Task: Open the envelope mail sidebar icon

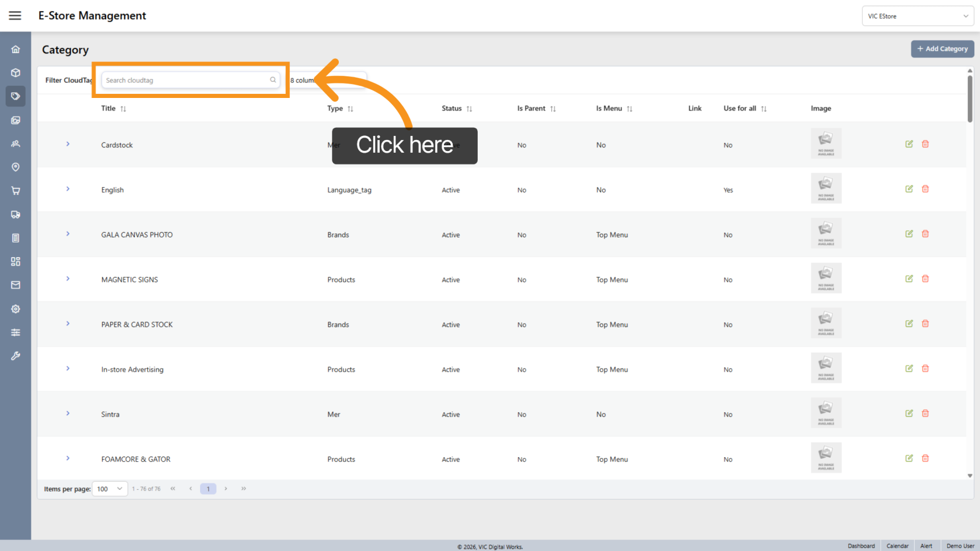Action: [16, 285]
